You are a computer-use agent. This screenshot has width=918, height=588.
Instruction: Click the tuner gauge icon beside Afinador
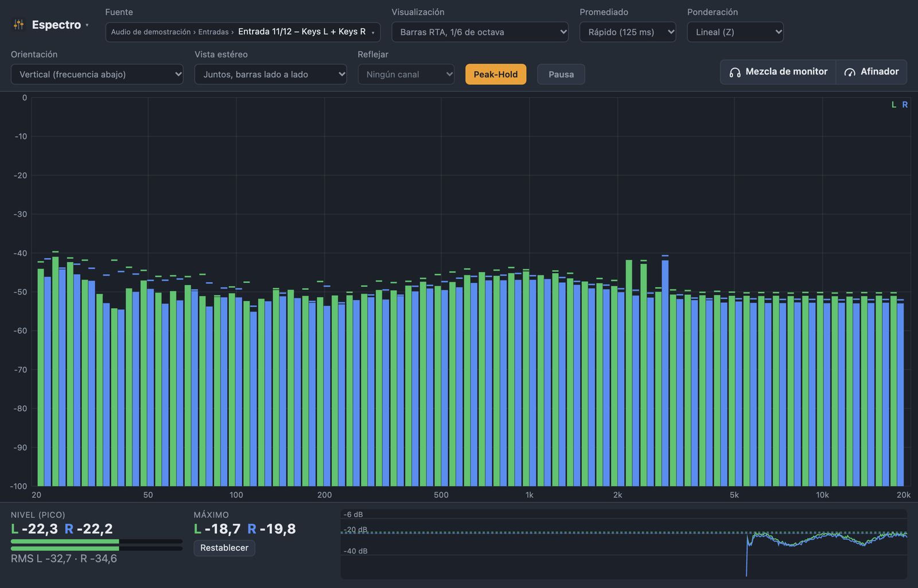coord(850,72)
